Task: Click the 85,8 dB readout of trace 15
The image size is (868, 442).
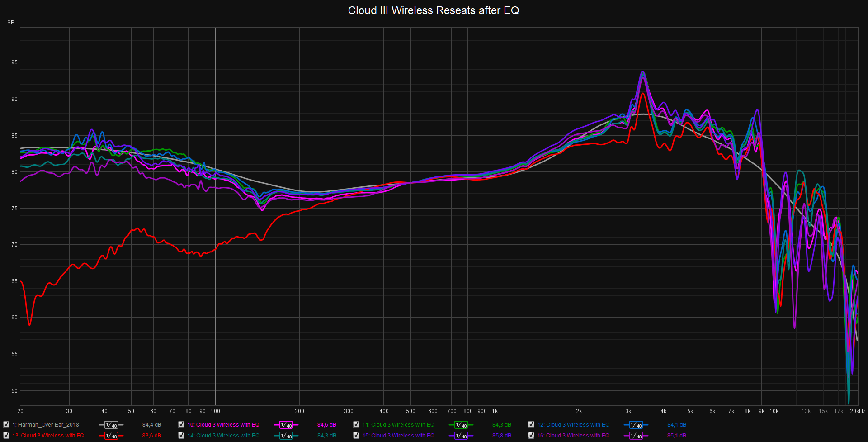Action: point(502,436)
